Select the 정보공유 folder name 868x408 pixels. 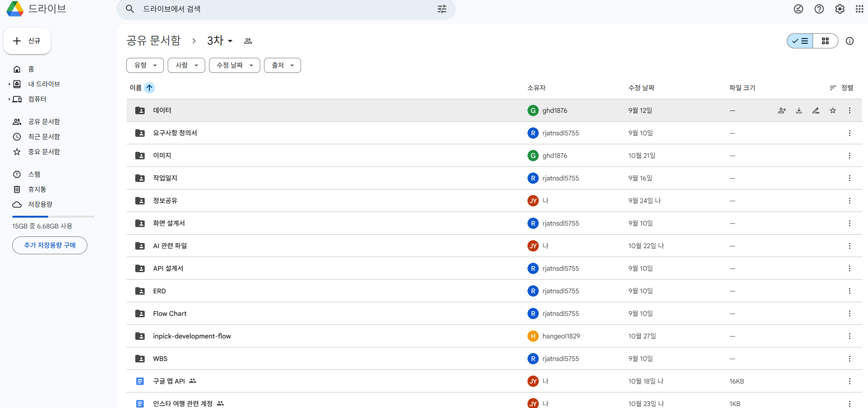click(x=165, y=201)
